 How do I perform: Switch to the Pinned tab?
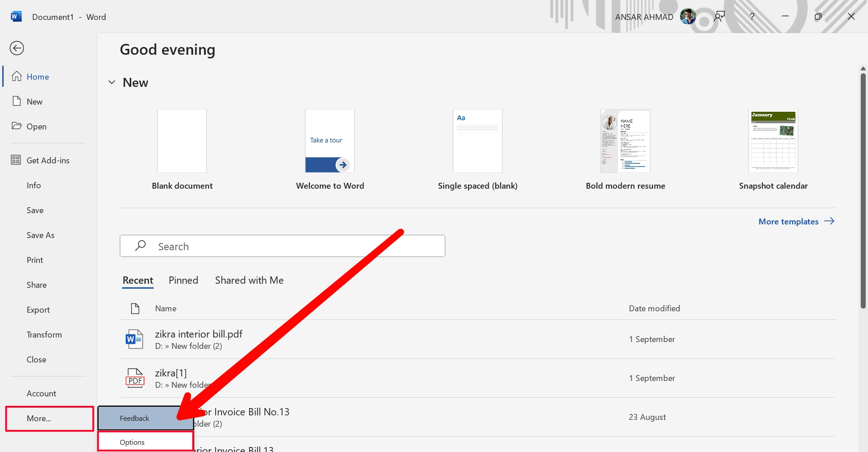click(x=183, y=280)
